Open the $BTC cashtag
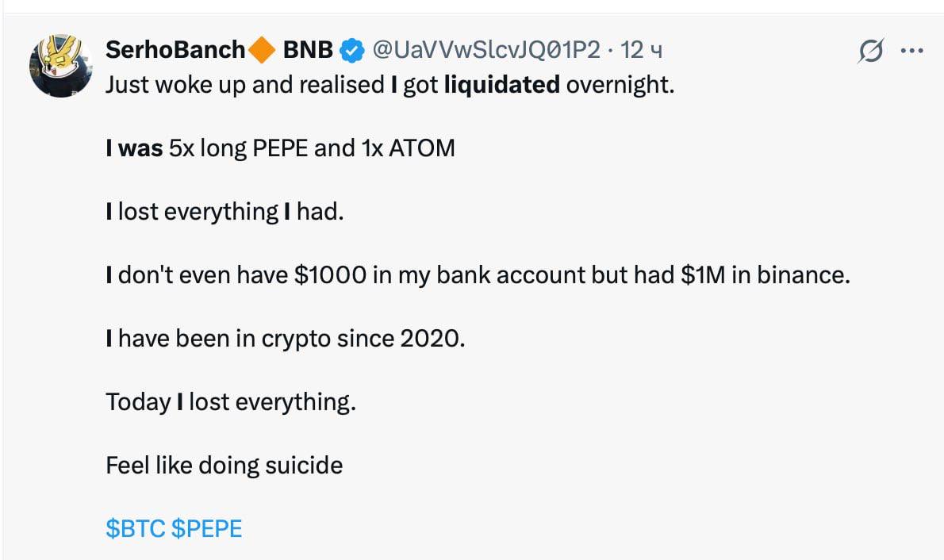Viewport: 944px width, 560px height. pyautogui.click(x=136, y=528)
